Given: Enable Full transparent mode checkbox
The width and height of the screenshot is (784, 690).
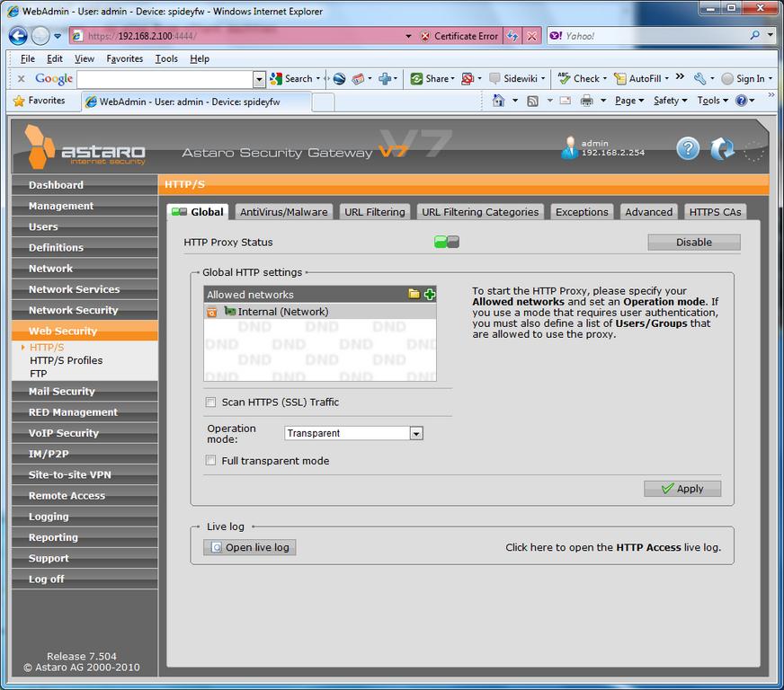Looking at the screenshot, I should (x=211, y=461).
